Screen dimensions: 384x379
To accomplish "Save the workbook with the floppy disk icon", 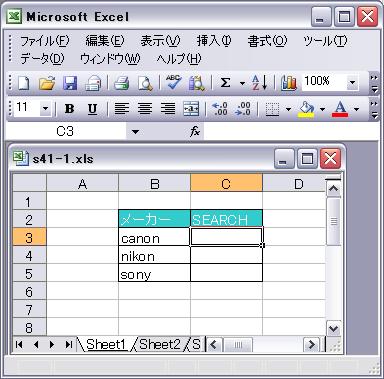I will (x=70, y=83).
